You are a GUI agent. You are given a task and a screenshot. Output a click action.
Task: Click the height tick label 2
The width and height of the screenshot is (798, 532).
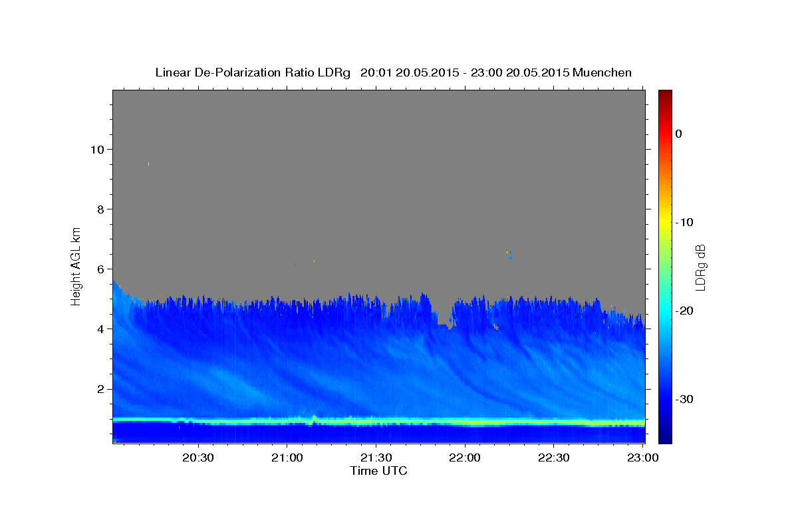(x=100, y=389)
